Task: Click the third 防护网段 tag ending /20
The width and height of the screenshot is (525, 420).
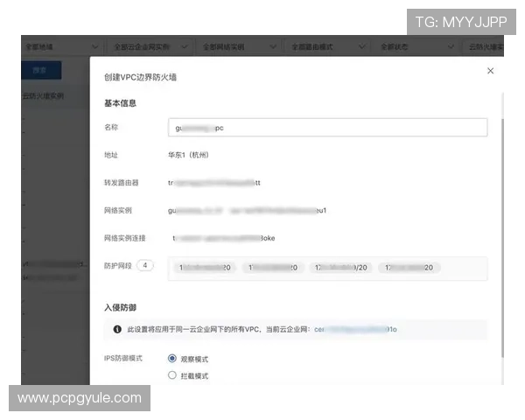Action: coord(341,267)
